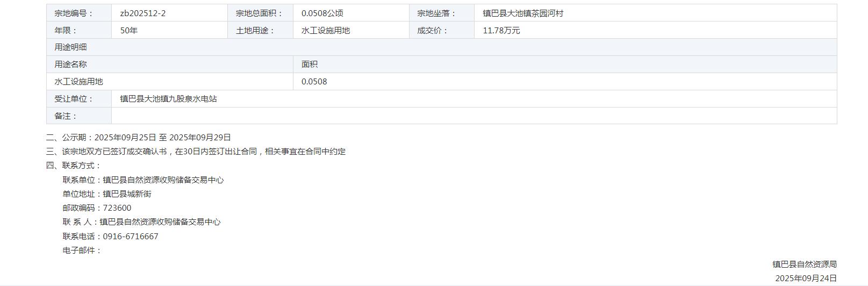Select the 50年 term value

(129, 31)
